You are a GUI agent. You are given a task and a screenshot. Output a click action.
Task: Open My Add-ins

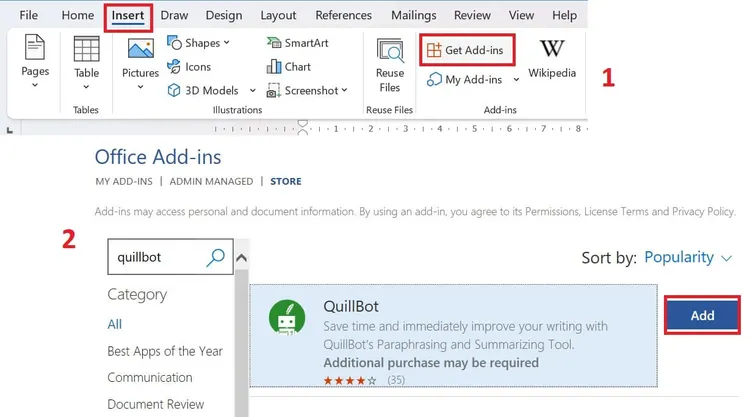click(464, 79)
